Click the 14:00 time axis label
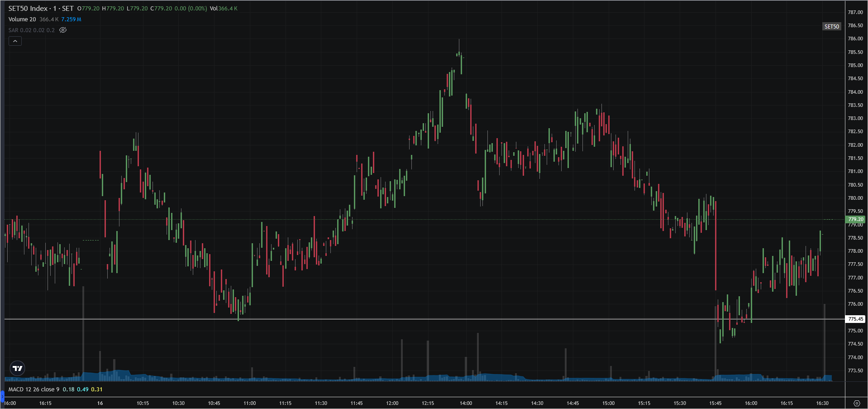 tap(466, 403)
